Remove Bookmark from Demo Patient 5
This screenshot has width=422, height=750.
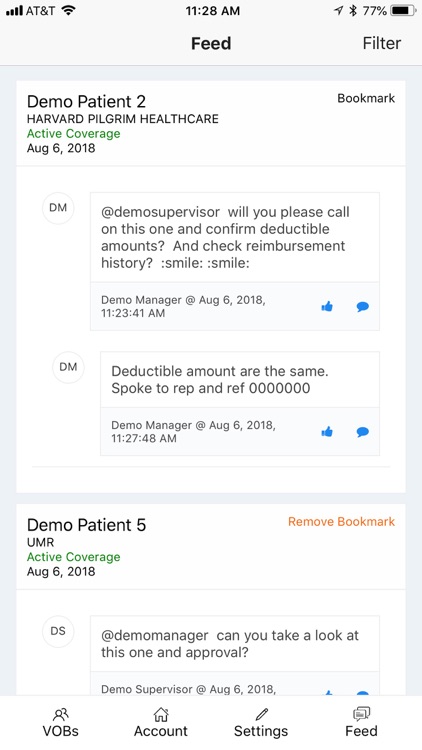point(342,521)
